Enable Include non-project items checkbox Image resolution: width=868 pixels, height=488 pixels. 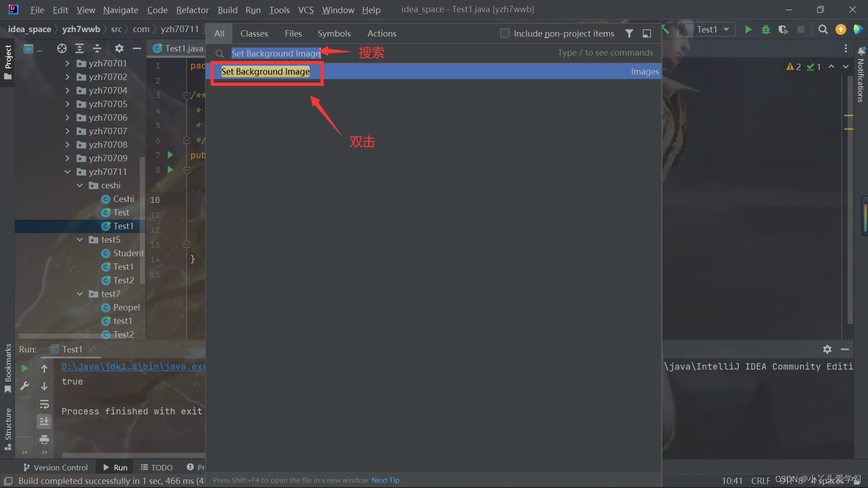click(x=505, y=33)
